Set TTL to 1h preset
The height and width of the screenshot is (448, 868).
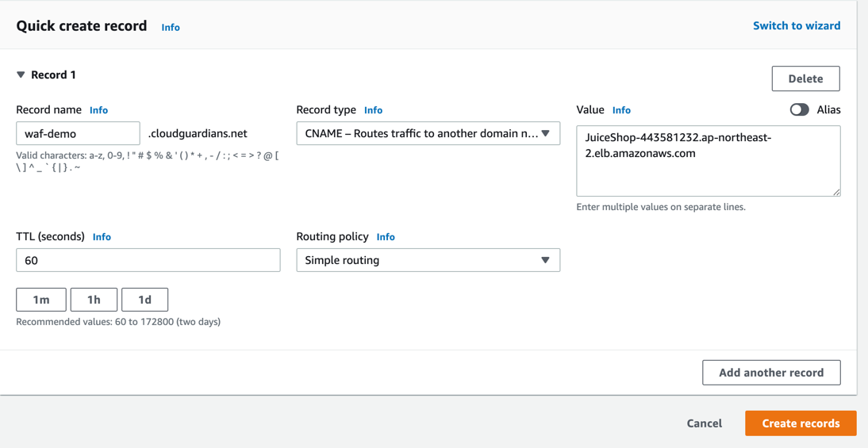[x=94, y=300]
